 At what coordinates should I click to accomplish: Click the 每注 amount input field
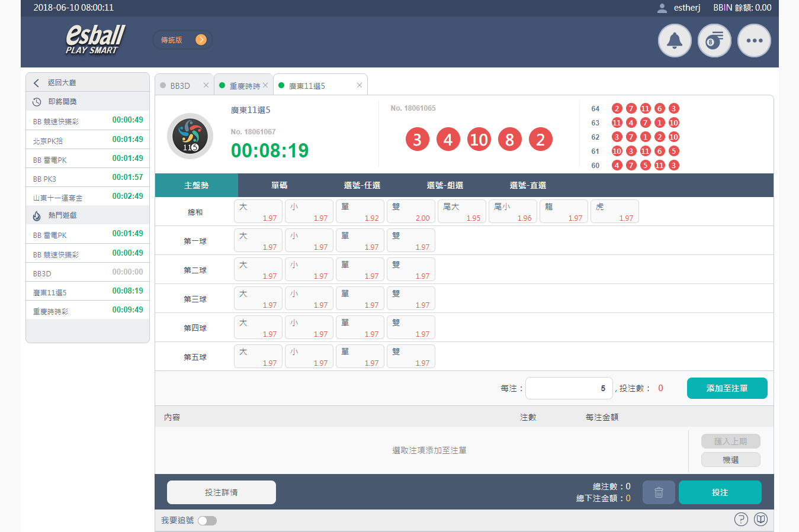pos(569,388)
